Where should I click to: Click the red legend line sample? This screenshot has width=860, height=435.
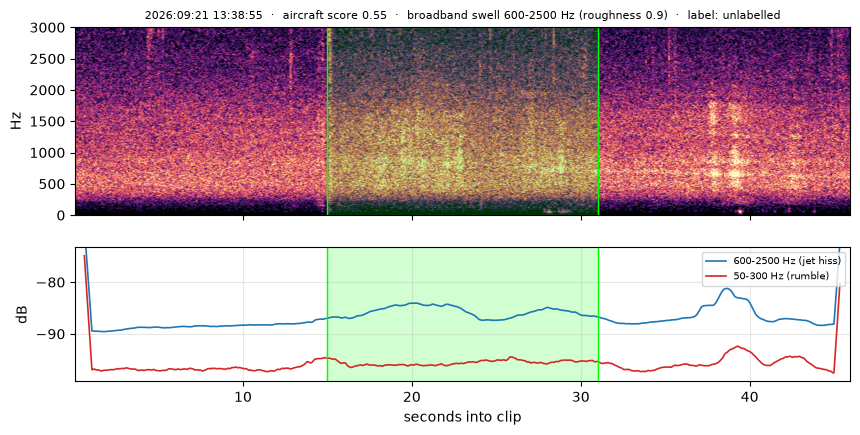click(x=718, y=276)
